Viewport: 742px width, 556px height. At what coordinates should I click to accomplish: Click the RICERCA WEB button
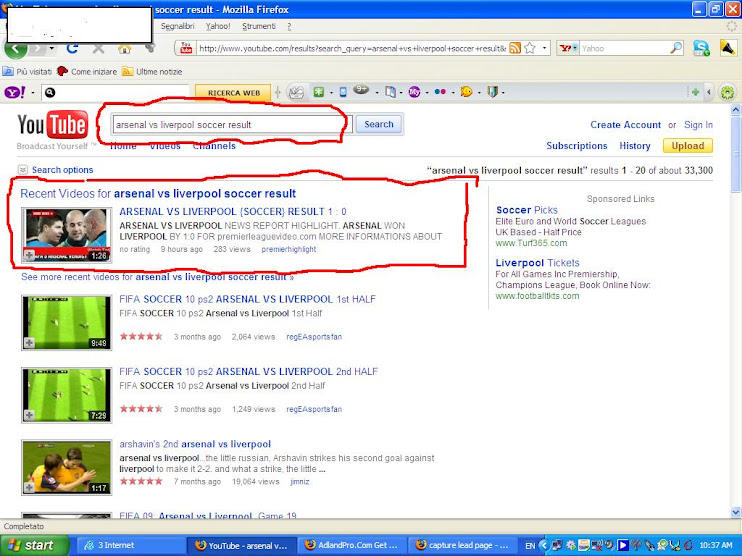pyautogui.click(x=234, y=93)
